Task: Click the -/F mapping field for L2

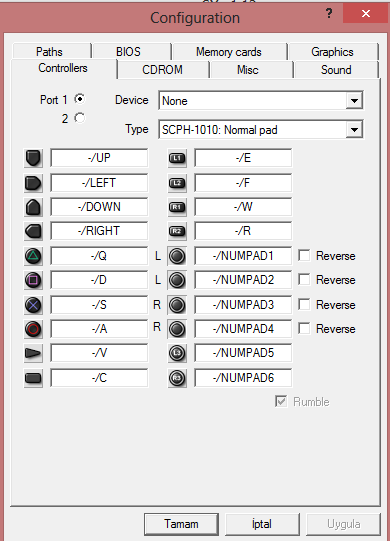Action: tap(243, 183)
